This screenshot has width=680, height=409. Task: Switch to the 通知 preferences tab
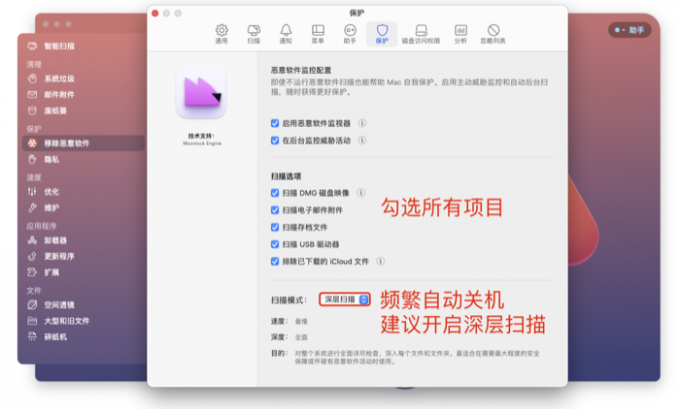click(286, 34)
